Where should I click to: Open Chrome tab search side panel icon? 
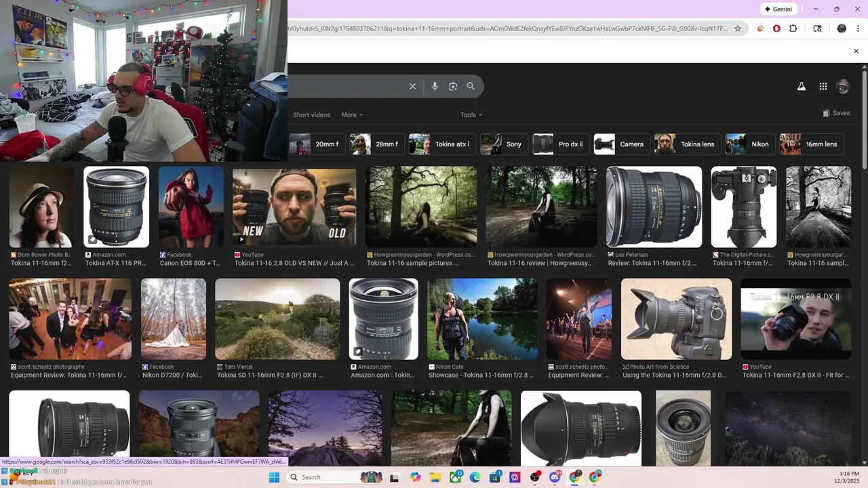tap(817, 28)
